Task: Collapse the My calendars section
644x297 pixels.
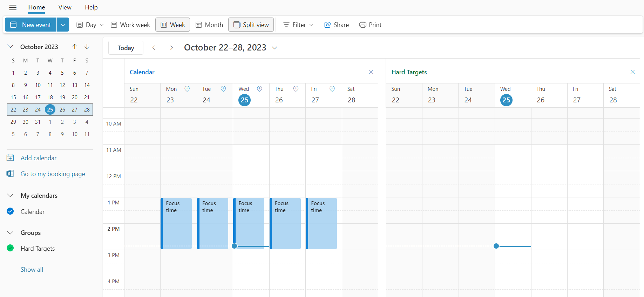Action: point(10,195)
